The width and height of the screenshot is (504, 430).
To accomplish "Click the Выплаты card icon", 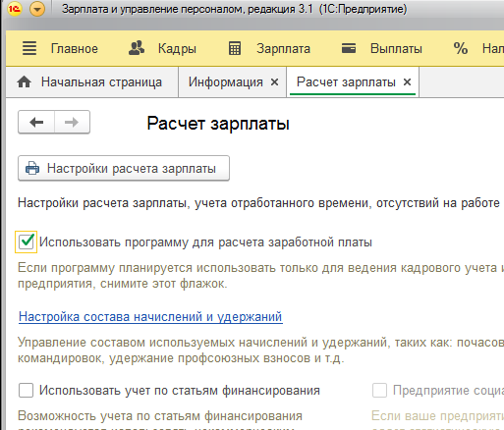I will (349, 48).
